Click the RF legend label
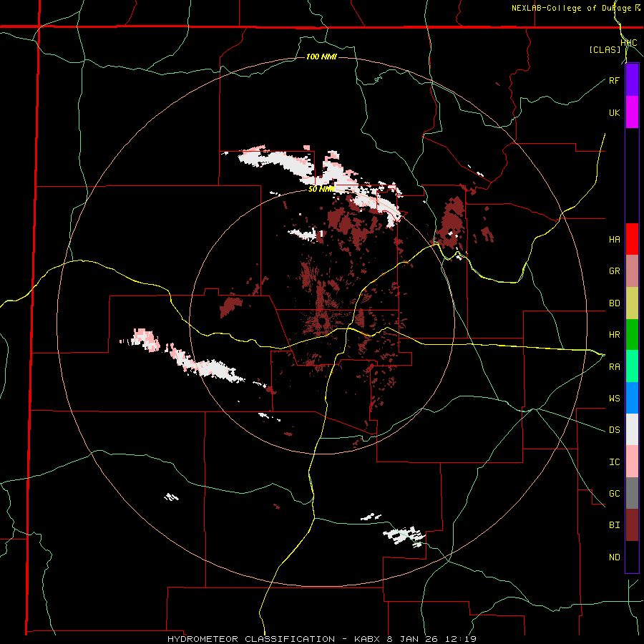The width and height of the screenshot is (644, 644). coord(614,80)
